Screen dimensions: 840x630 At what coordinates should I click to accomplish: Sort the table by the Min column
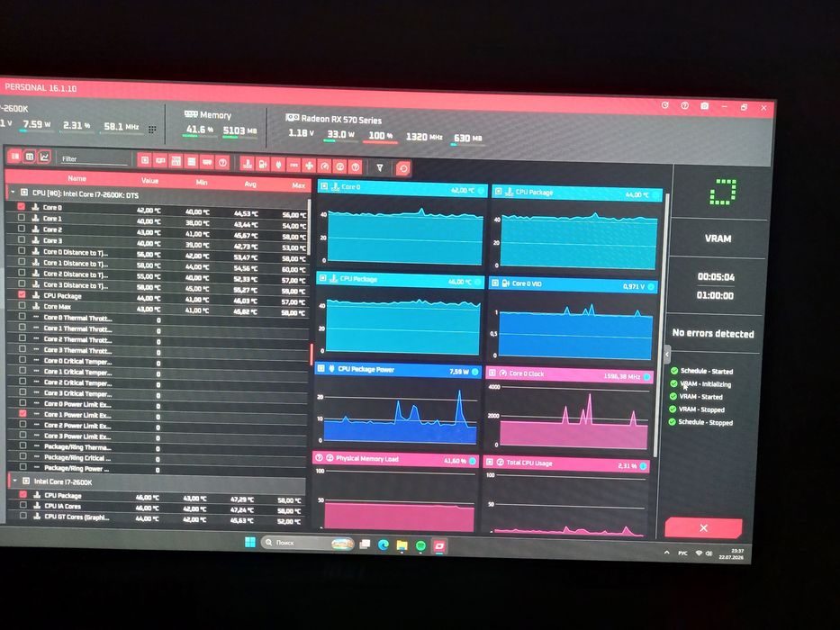point(202,182)
